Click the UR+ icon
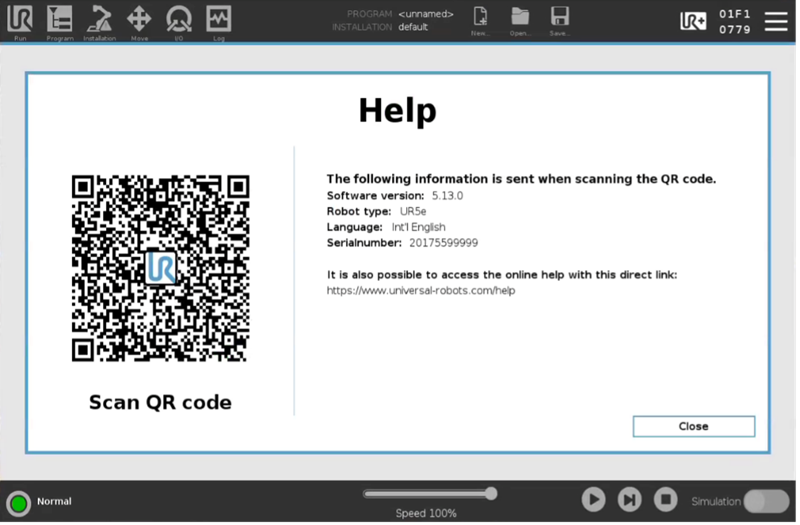The height and width of the screenshot is (525, 800). coord(693,21)
